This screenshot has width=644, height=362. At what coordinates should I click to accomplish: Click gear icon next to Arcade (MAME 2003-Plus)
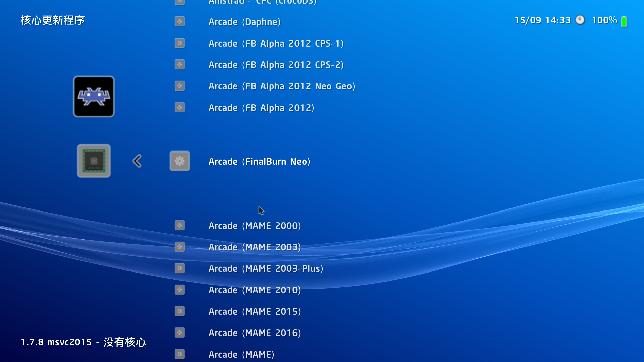(x=180, y=268)
